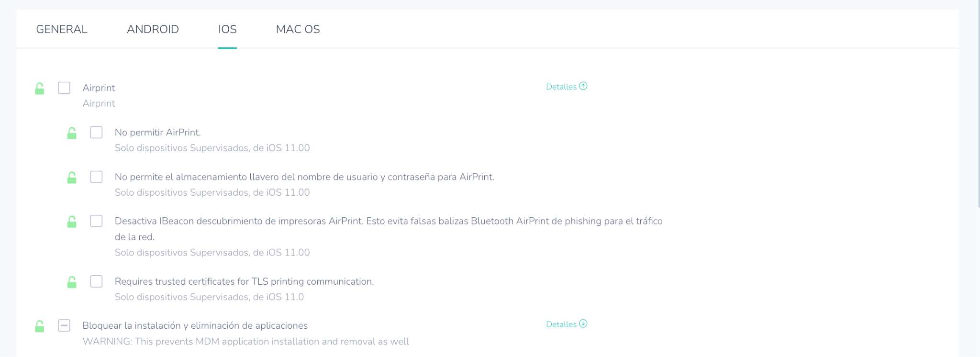
Task: Click lock icon for TLS certificates setting
Action: click(72, 282)
